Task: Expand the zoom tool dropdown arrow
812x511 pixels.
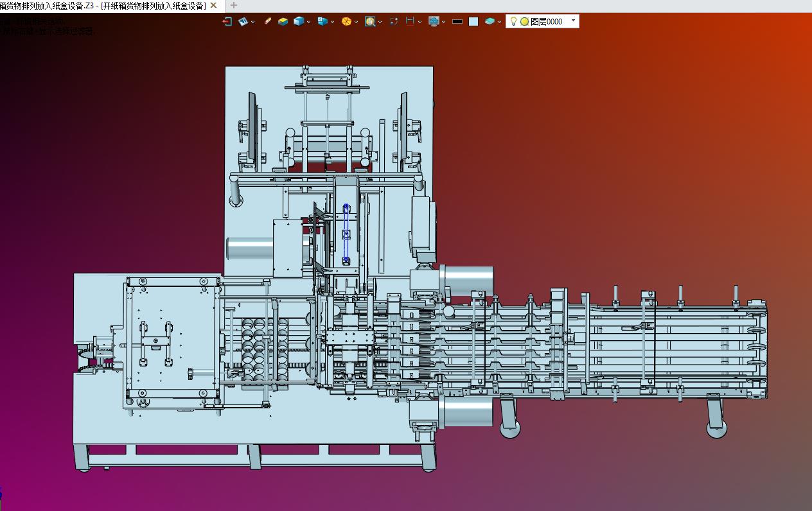Action: [x=380, y=22]
